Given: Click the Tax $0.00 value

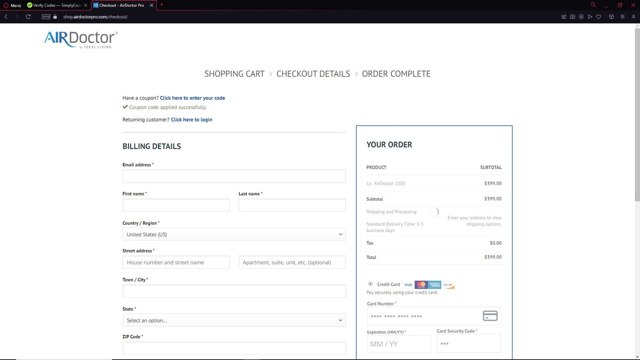Looking at the screenshot, I should [496, 243].
